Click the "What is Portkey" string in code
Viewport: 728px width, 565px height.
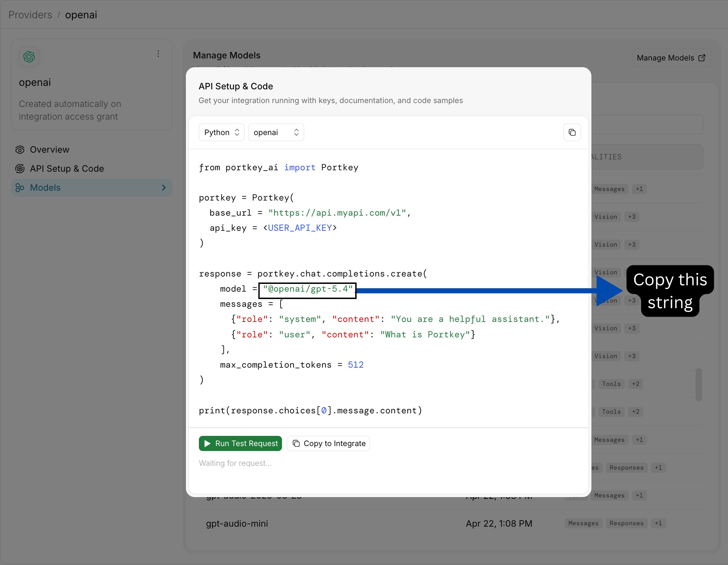point(425,335)
